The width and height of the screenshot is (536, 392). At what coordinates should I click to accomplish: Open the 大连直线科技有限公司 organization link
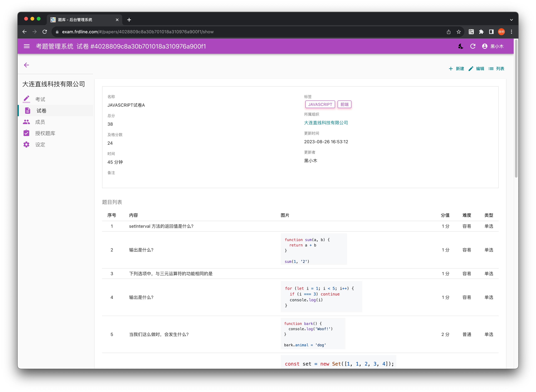(326, 123)
